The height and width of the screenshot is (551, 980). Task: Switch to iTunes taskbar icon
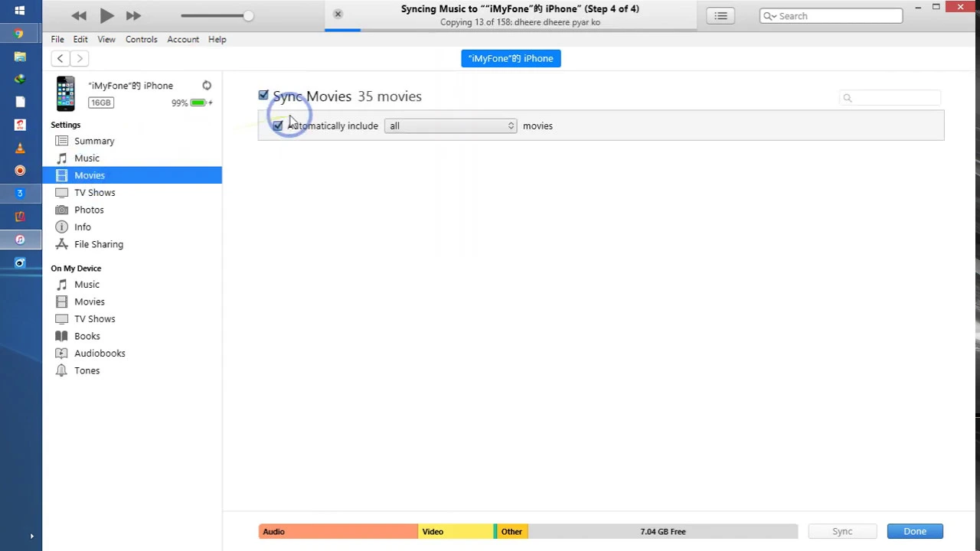point(20,240)
